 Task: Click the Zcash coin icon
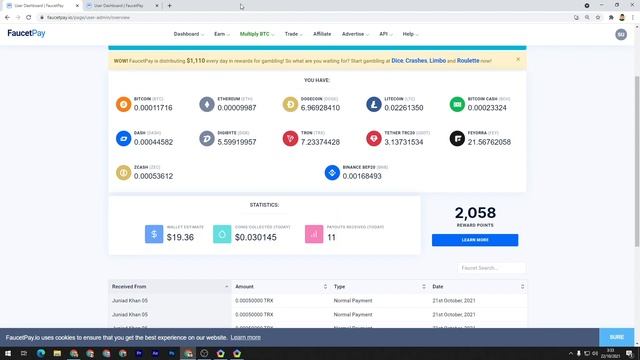(x=123, y=173)
